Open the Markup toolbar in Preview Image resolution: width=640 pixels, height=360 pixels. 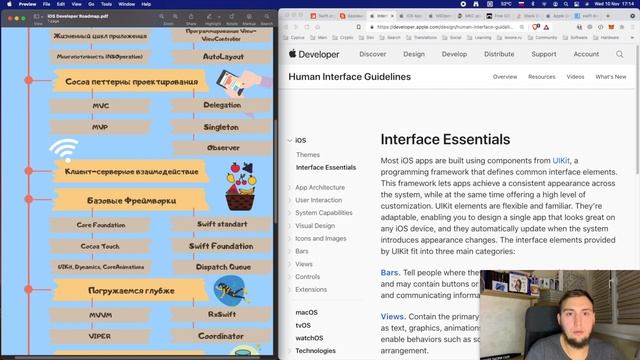(x=249, y=16)
